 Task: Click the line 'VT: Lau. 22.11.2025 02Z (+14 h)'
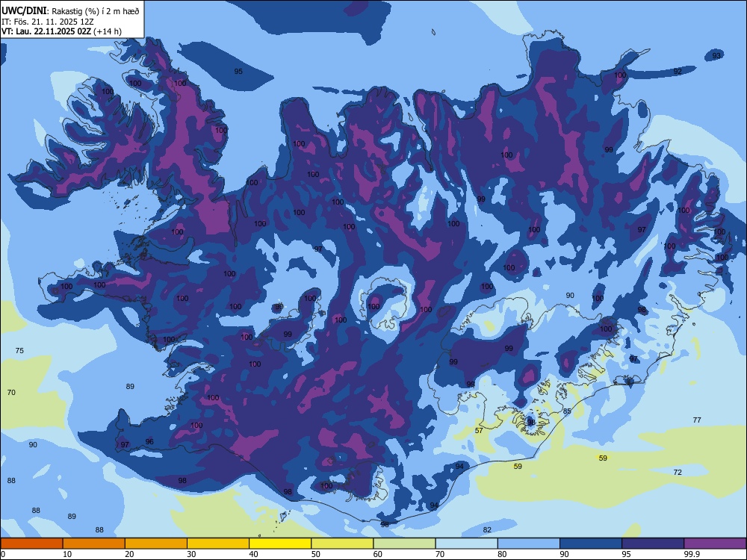[61, 31]
